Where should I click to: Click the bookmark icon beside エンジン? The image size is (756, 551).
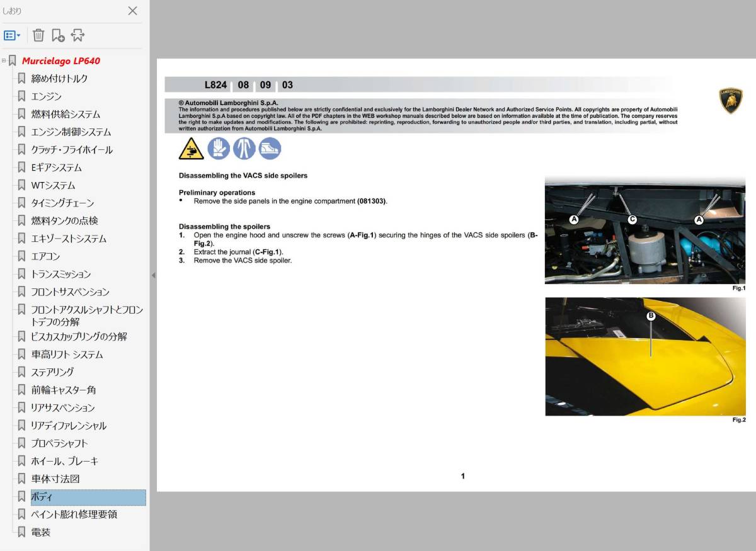coord(21,96)
